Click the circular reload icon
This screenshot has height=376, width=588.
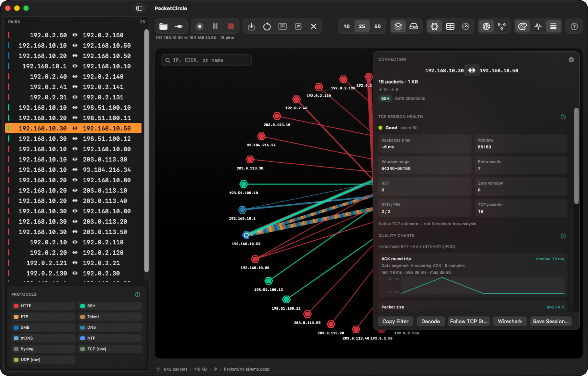267,26
